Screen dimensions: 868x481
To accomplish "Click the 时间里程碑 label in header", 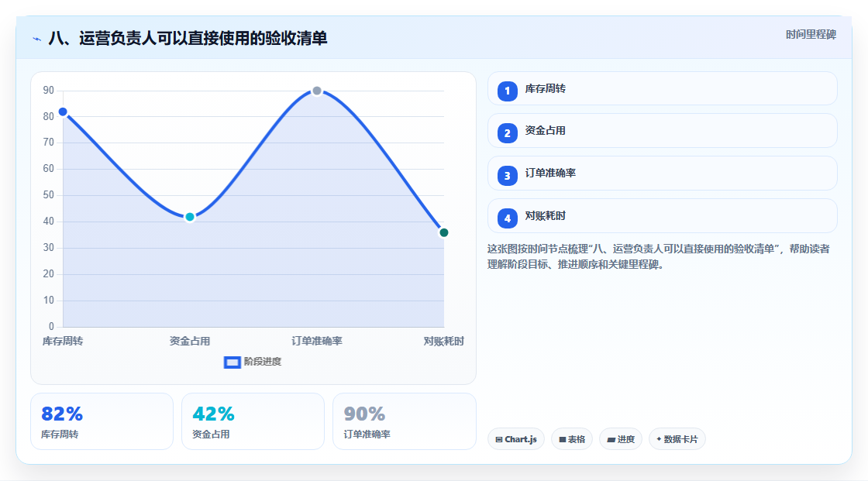I will click(x=811, y=35).
